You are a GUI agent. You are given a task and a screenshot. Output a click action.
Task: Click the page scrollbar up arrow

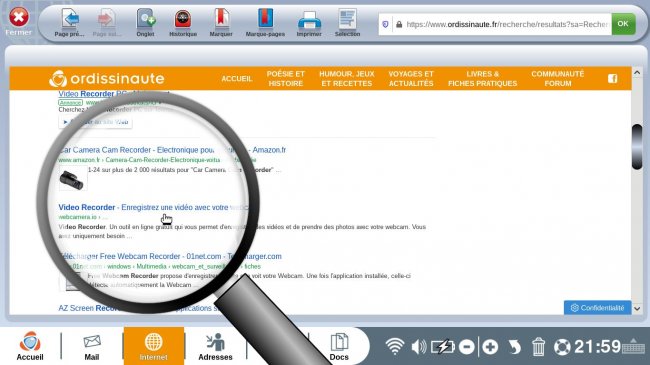(637, 73)
